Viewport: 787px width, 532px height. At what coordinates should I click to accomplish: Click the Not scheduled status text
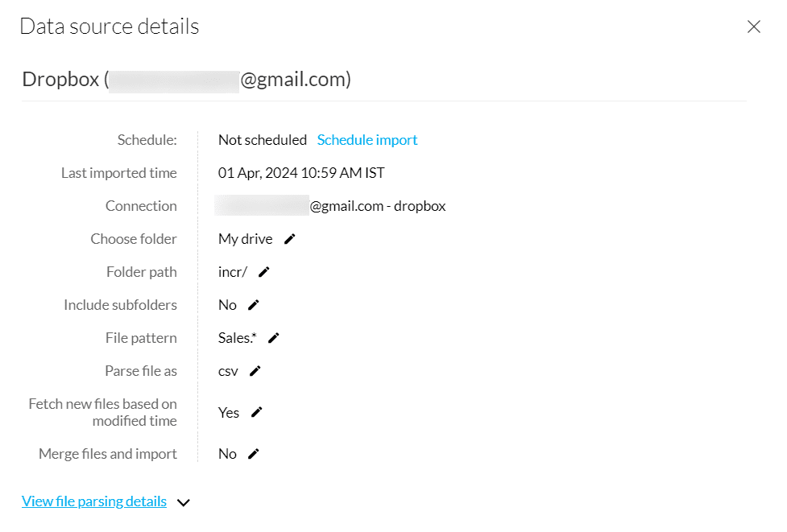click(263, 140)
